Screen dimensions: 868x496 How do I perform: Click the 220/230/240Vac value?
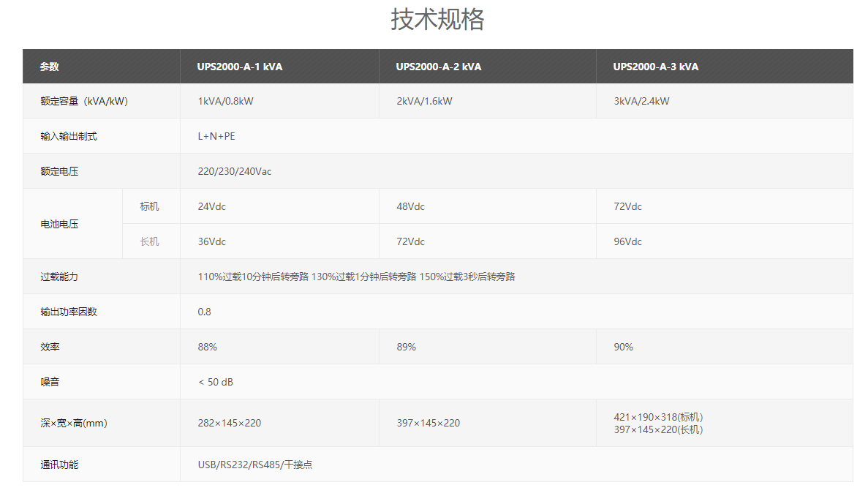pos(235,172)
